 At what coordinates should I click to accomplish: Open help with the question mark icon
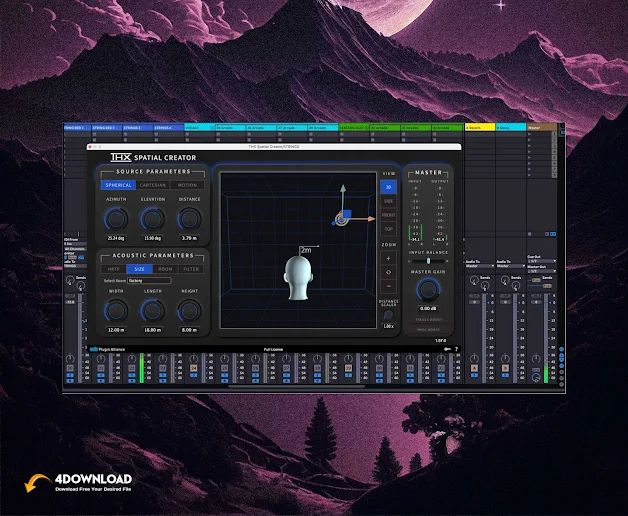pyautogui.click(x=456, y=349)
